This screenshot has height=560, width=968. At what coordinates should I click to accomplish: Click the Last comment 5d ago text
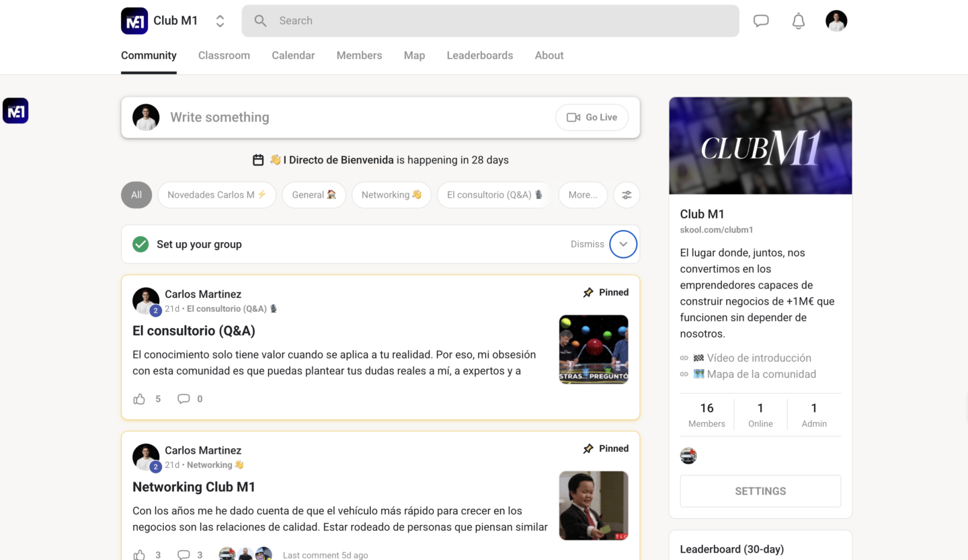(x=325, y=555)
